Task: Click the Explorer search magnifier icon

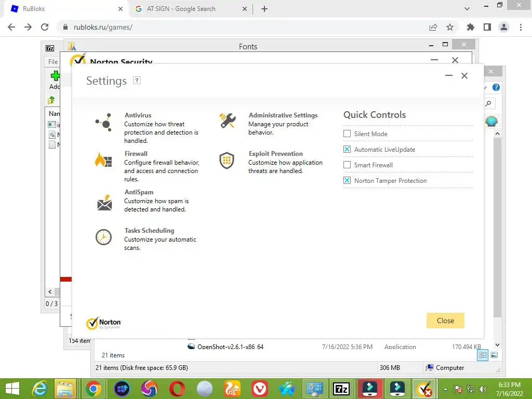Action: [488, 103]
